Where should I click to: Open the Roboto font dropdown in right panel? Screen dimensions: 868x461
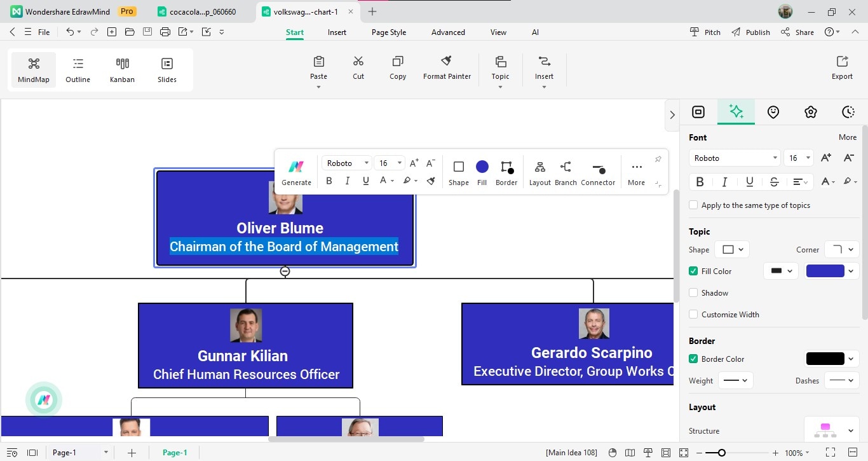pyautogui.click(x=734, y=158)
